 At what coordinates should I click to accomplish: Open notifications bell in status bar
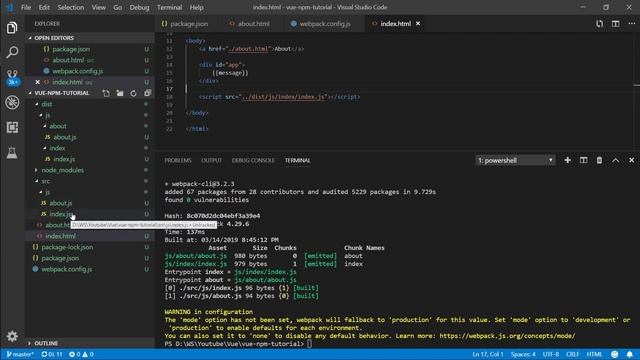pyautogui.click(x=630, y=354)
